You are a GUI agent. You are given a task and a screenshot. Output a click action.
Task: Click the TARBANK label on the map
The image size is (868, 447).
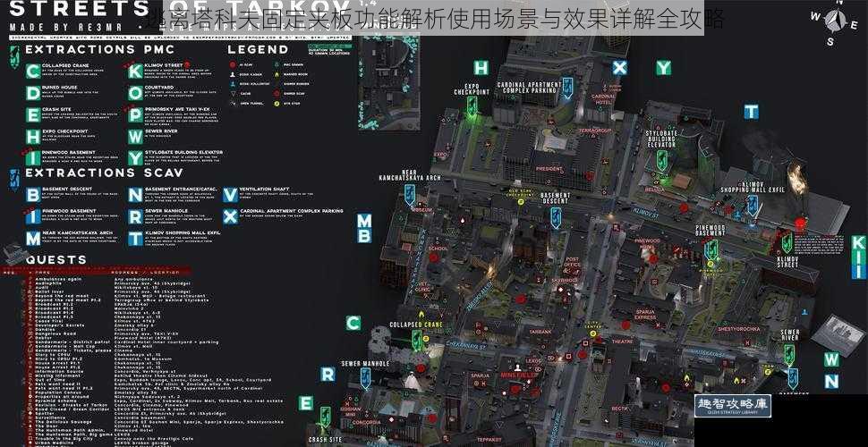(540, 332)
